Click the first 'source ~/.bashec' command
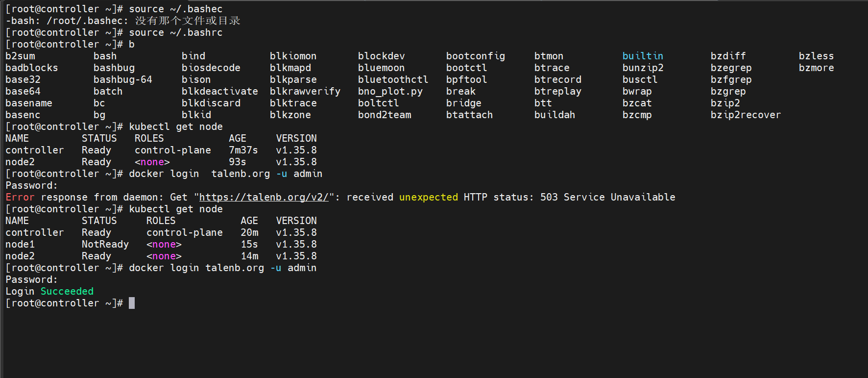Image resolution: width=868 pixels, height=378 pixels. point(176,9)
